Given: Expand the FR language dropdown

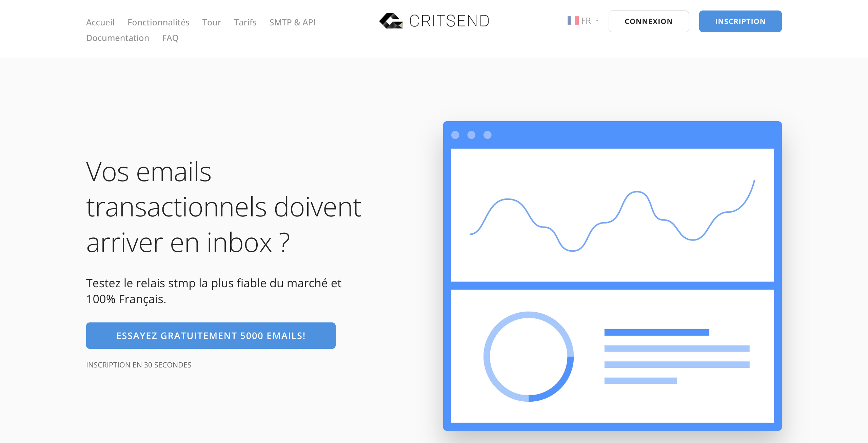Looking at the screenshot, I should pos(583,21).
